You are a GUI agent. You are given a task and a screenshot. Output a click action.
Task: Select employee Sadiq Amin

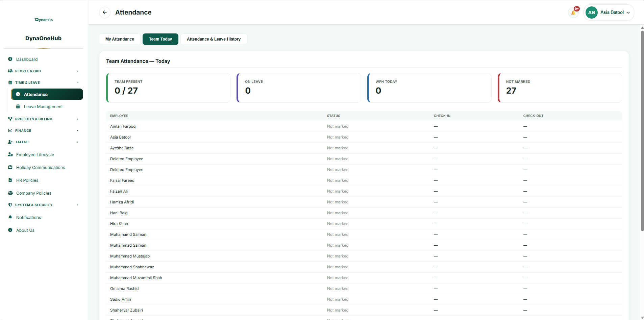point(121,299)
